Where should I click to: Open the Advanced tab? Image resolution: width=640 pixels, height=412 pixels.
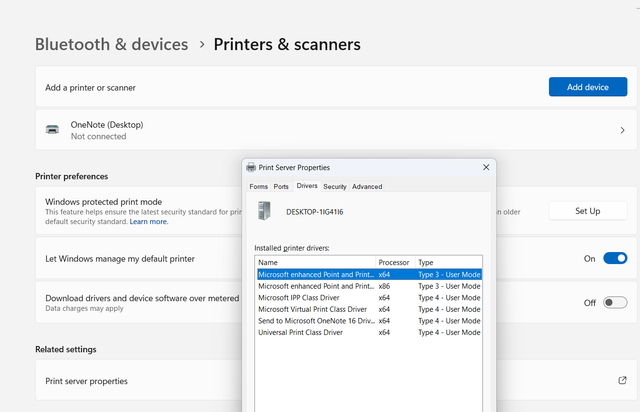367,187
